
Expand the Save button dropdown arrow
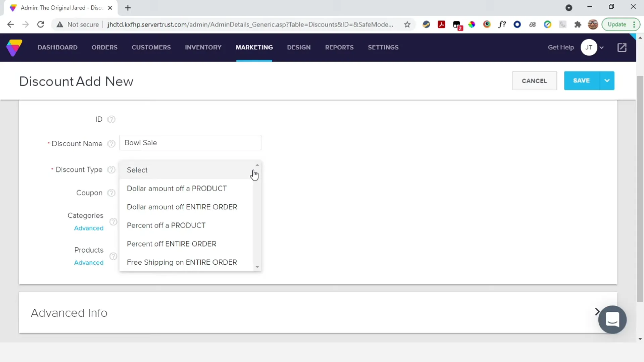click(x=607, y=81)
